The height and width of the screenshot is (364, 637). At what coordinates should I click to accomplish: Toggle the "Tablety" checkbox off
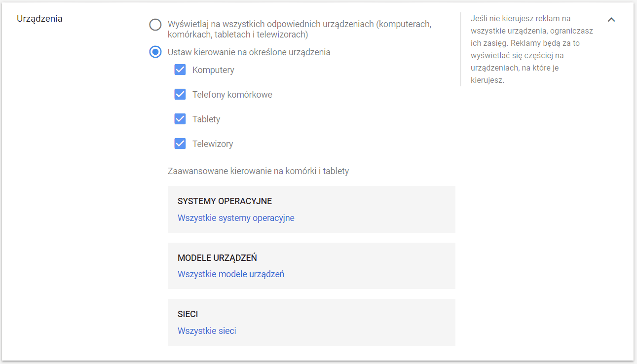[x=180, y=119]
